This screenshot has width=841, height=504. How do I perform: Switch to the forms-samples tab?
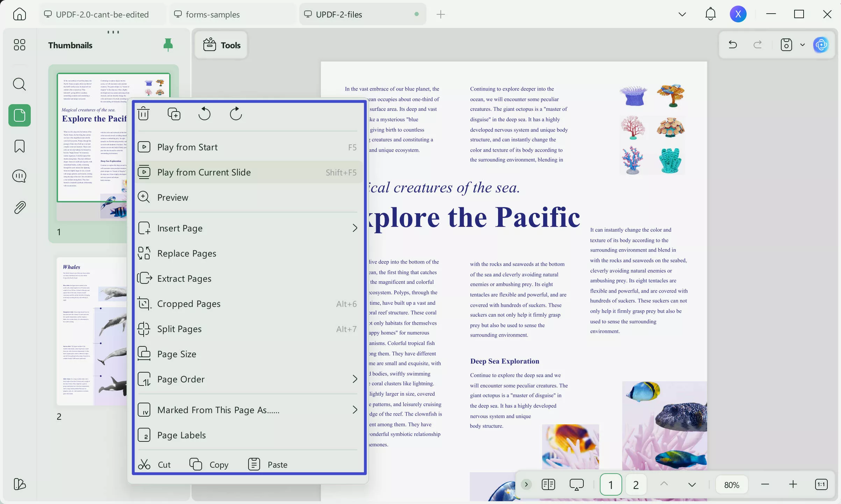214,14
